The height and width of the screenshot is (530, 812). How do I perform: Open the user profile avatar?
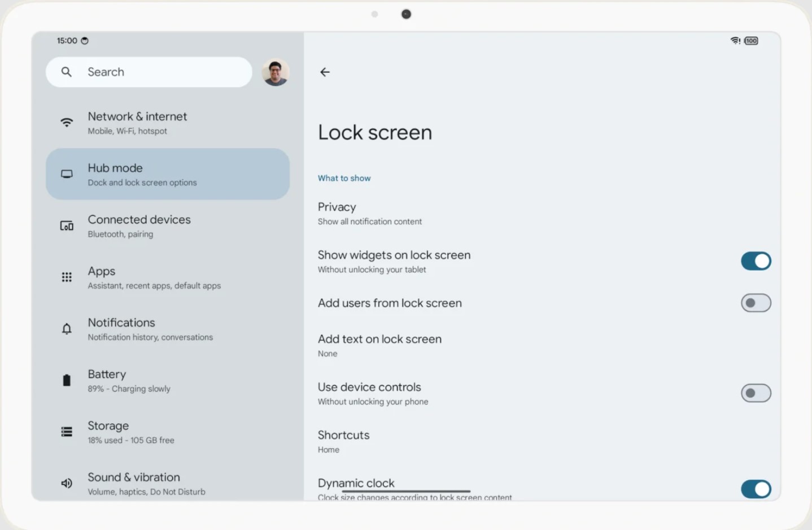coord(275,72)
